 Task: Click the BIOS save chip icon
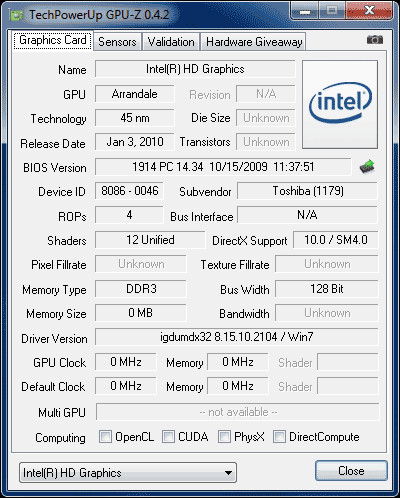(x=367, y=167)
